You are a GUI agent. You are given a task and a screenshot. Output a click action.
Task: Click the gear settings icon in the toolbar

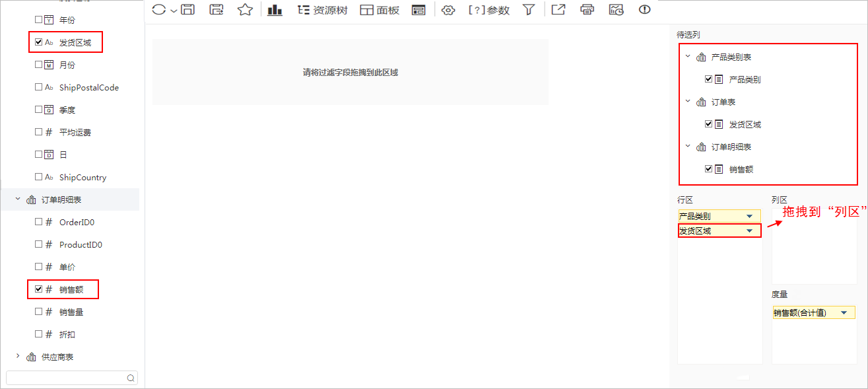[448, 10]
